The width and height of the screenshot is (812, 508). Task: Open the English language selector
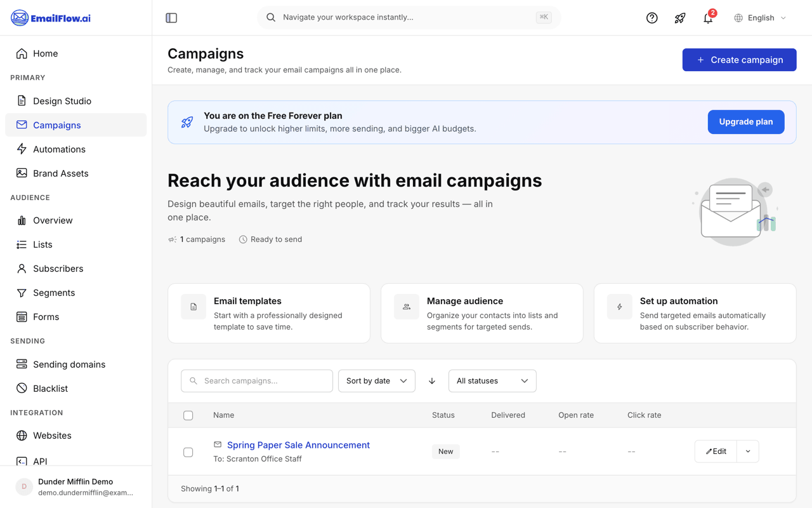(761, 18)
